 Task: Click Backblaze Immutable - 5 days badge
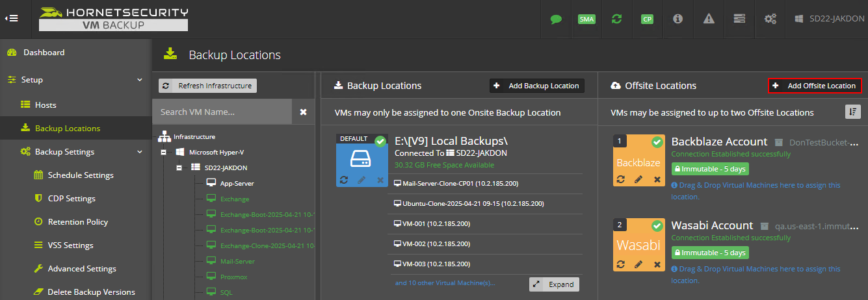click(710, 169)
